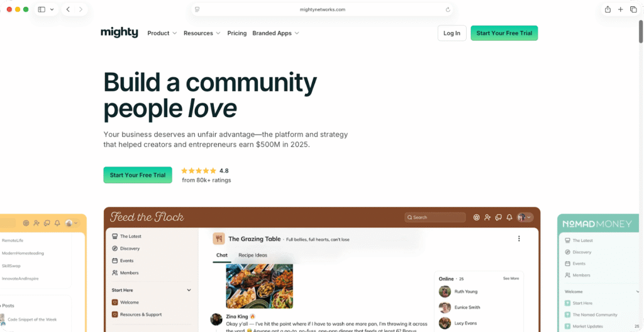Expand the Branded Apps dropdown
Viewport: 644px width, 332px height.
[275, 33]
